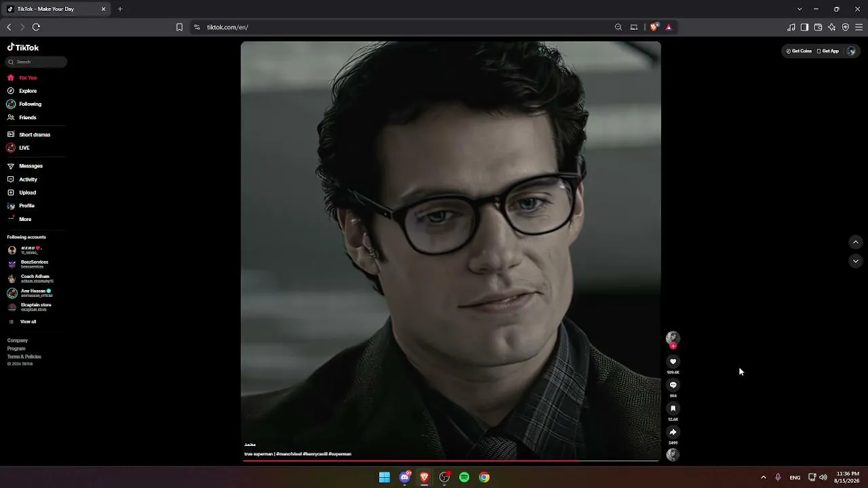Open the Leo AI sparkle icon
This screenshot has height=488, width=868.
(832, 27)
